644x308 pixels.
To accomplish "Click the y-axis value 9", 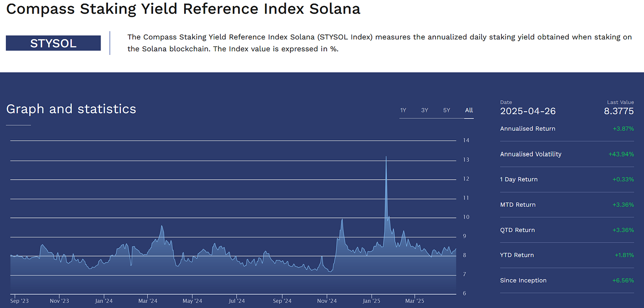I will 465,236.
